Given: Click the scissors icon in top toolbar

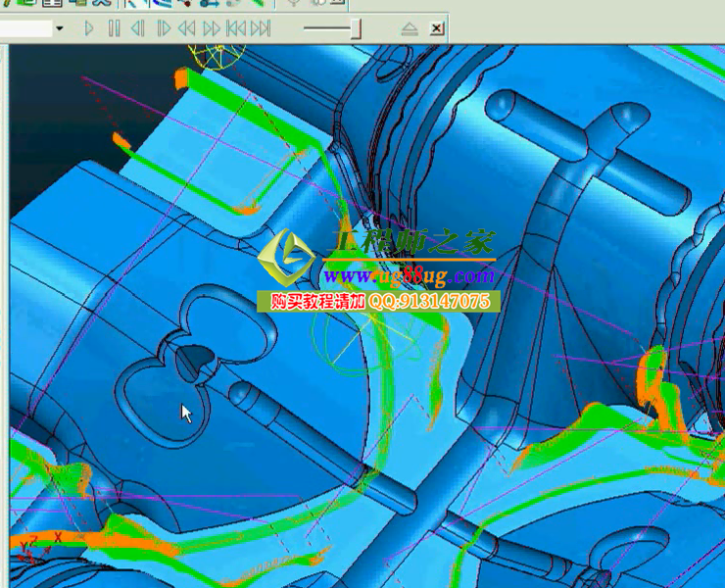Looking at the screenshot, I should coord(100,3).
